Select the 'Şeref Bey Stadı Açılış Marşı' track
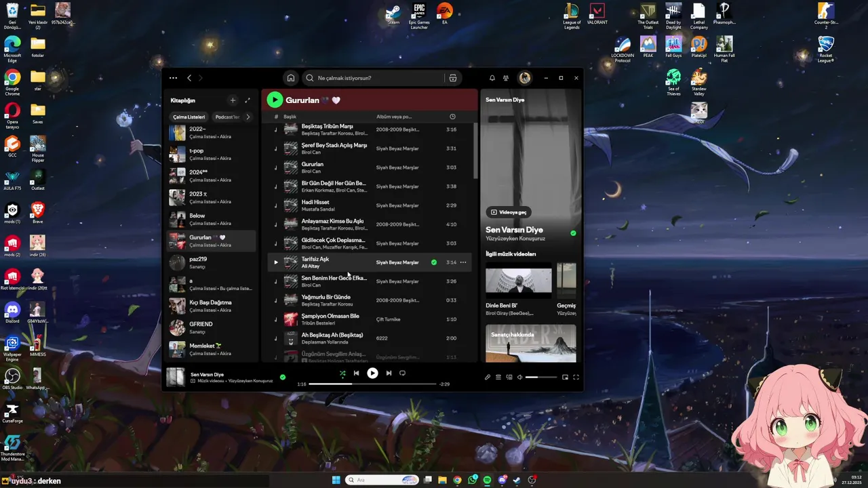 tap(370, 148)
